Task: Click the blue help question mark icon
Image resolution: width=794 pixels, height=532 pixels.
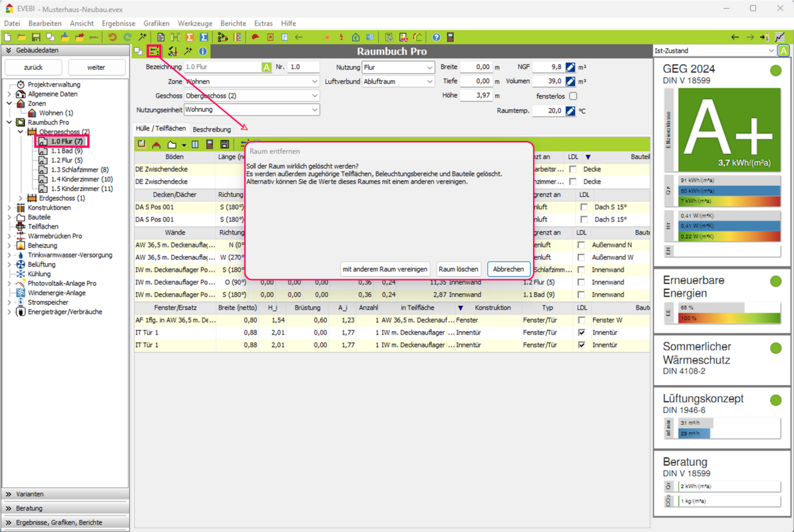Action: coord(436,37)
